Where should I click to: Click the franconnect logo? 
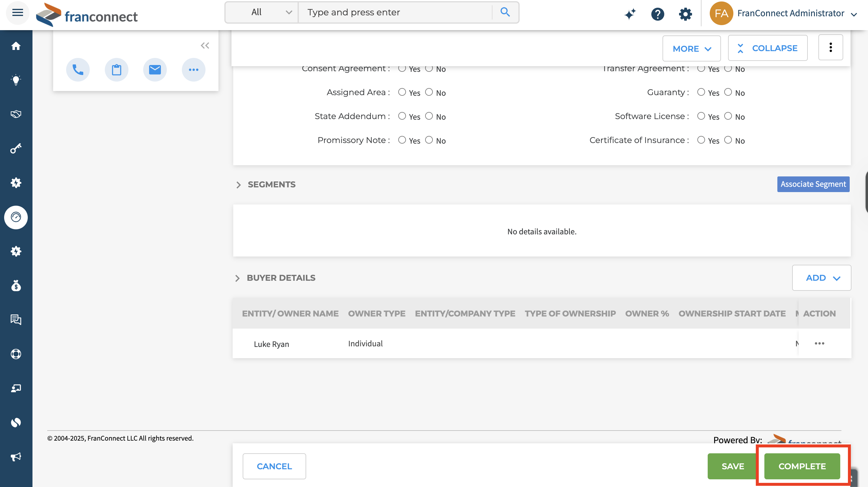pyautogui.click(x=87, y=15)
